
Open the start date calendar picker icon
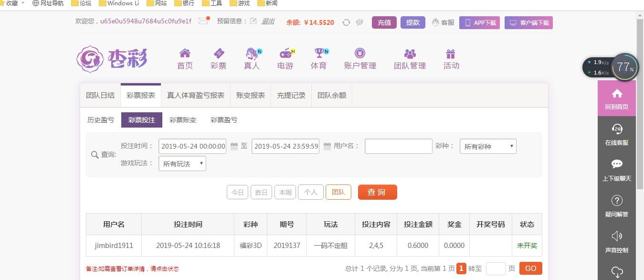click(233, 146)
